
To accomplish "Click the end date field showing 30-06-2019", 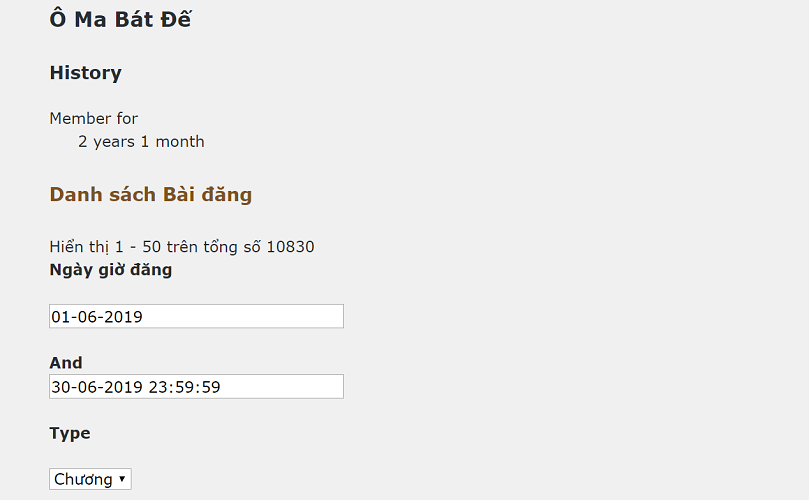I will pyautogui.click(x=196, y=387).
